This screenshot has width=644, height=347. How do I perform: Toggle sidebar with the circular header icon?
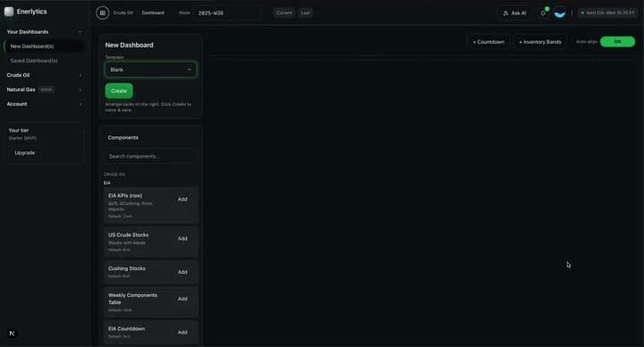coord(102,13)
